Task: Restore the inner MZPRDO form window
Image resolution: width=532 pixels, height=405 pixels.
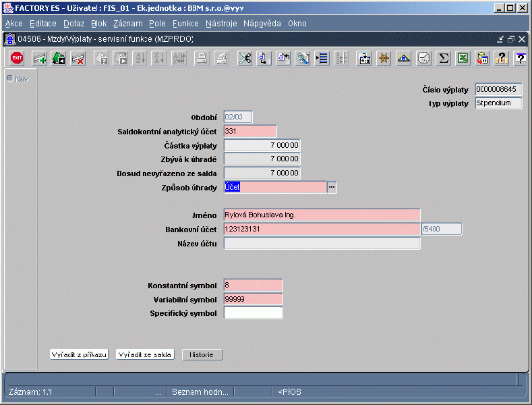Action: (x=511, y=39)
